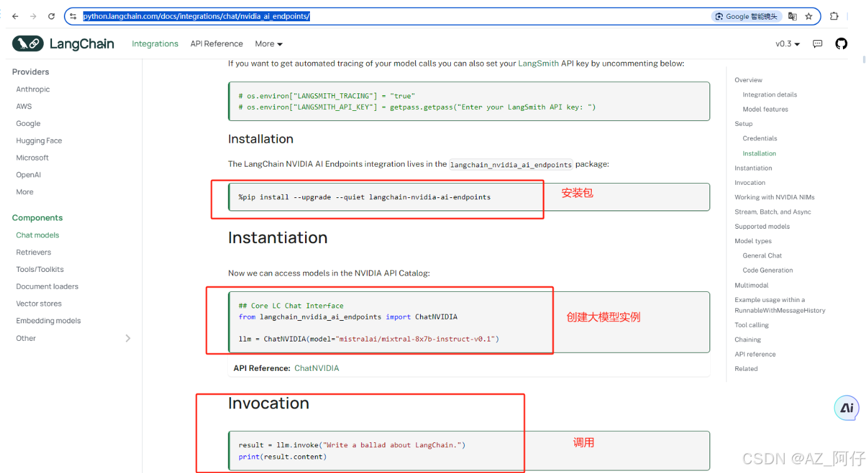The width and height of the screenshot is (868, 473).
Task: Jump to Supported models in contents
Action: click(x=762, y=227)
